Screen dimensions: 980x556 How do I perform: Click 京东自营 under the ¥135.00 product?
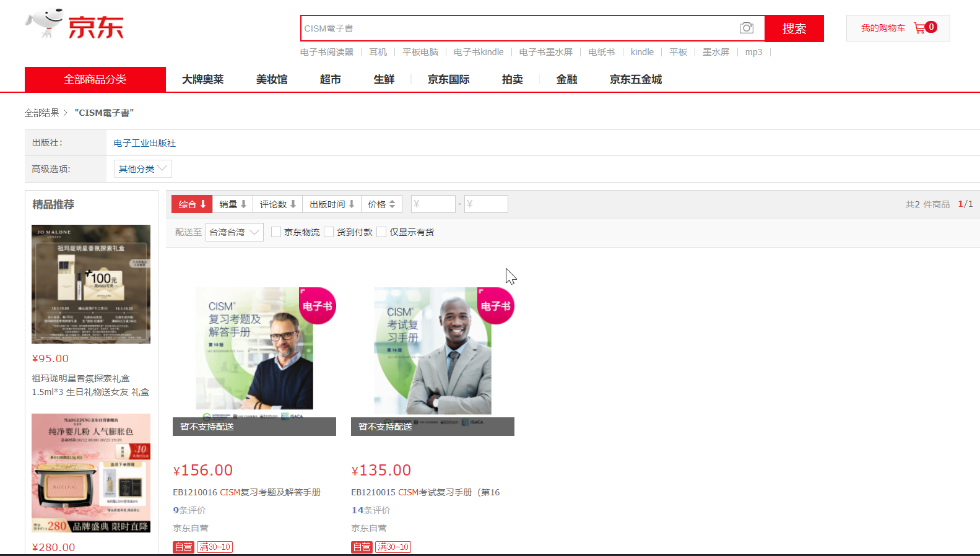tap(369, 528)
